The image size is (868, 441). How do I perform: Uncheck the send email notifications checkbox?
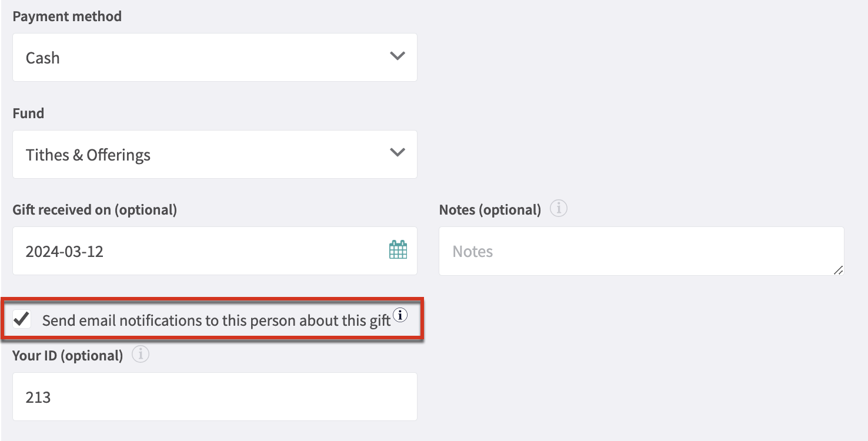(22, 320)
